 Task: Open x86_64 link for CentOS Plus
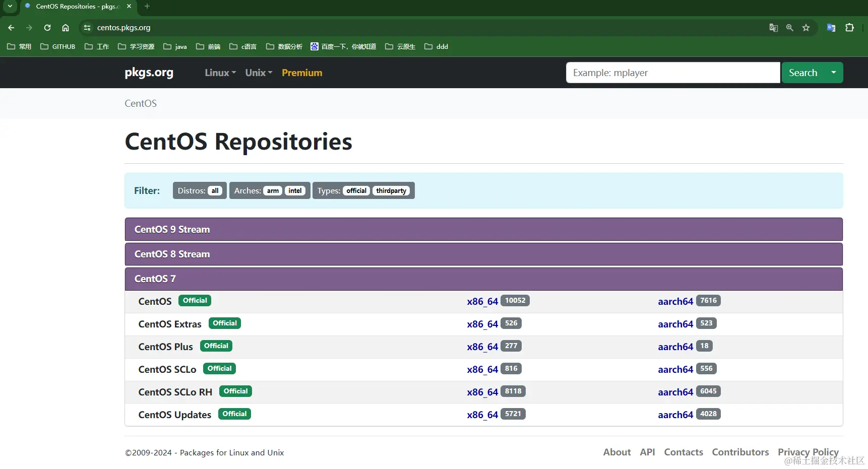point(482,347)
